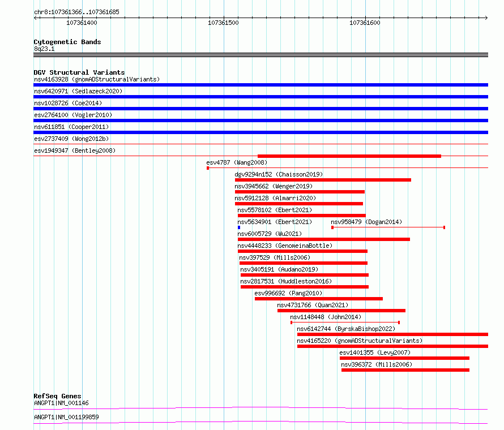Click the Cytogenetic Bands track title

pyautogui.click(x=67, y=42)
